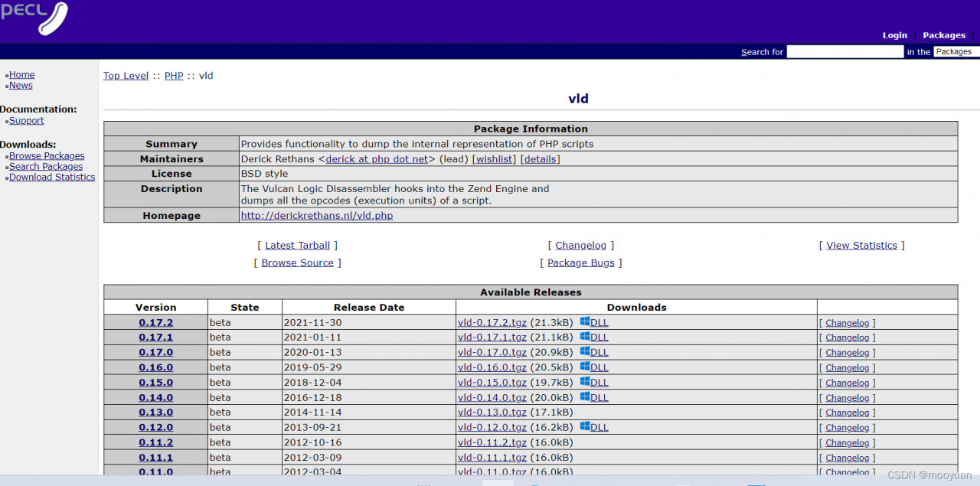The width and height of the screenshot is (980, 486).
Task: Open version 0.16.0 release page
Action: (155, 367)
